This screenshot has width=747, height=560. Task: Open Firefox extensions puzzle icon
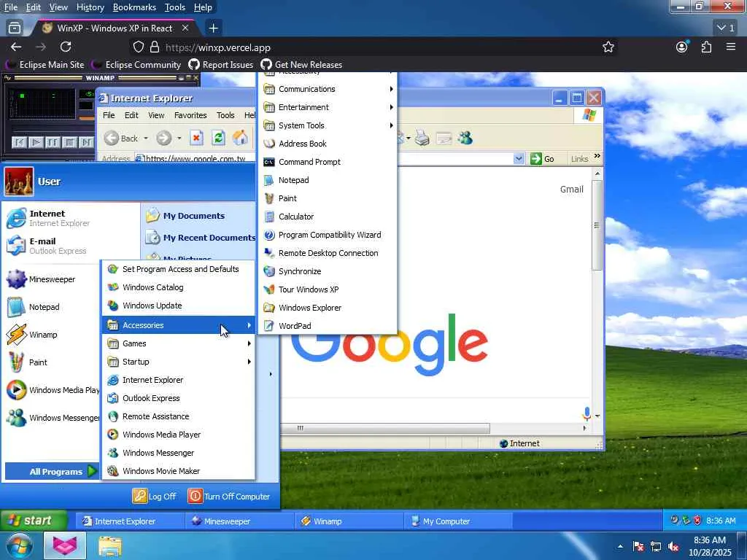click(706, 47)
